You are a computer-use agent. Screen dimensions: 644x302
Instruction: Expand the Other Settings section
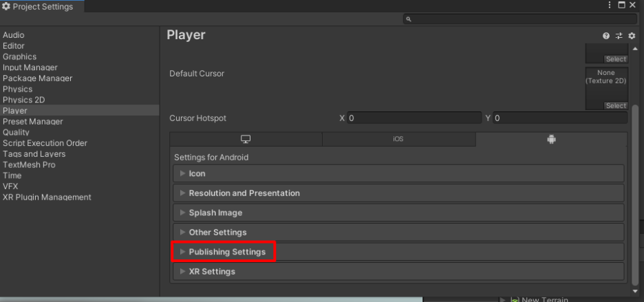[398, 233]
